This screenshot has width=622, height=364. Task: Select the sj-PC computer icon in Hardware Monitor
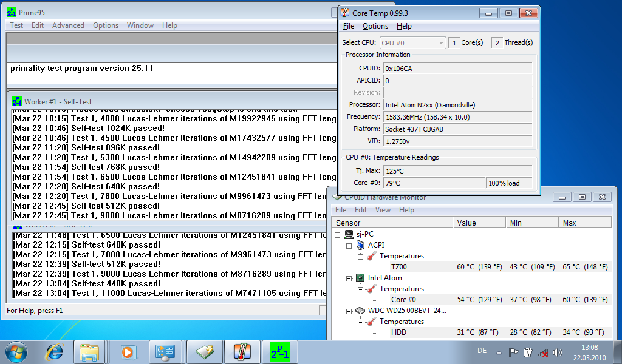click(349, 234)
